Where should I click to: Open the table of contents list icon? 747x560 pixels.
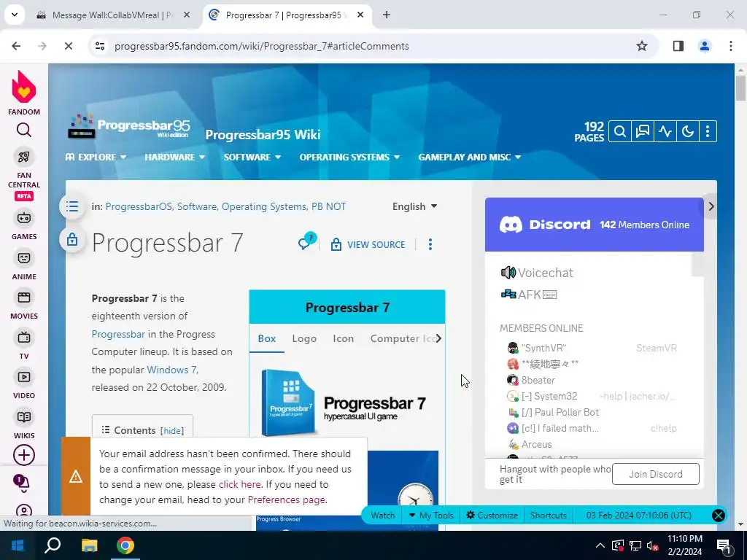pyautogui.click(x=72, y=206)
